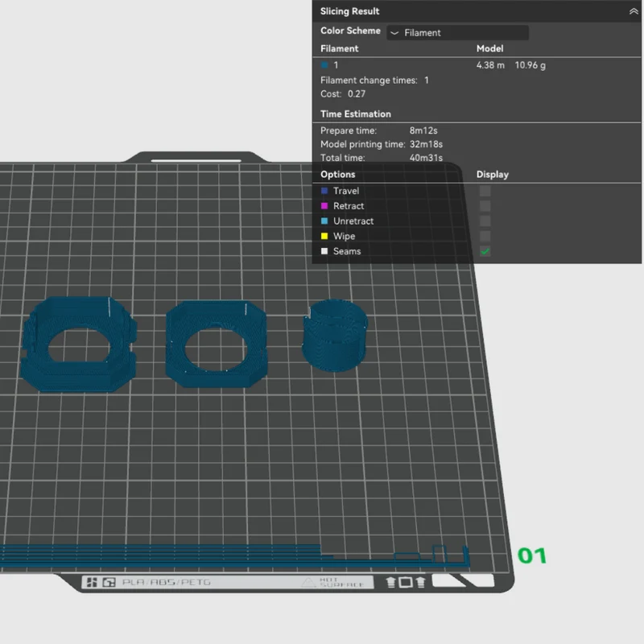Click the 'Filament change times: 1' row
644x644 pixels.
tap(374, 80)
